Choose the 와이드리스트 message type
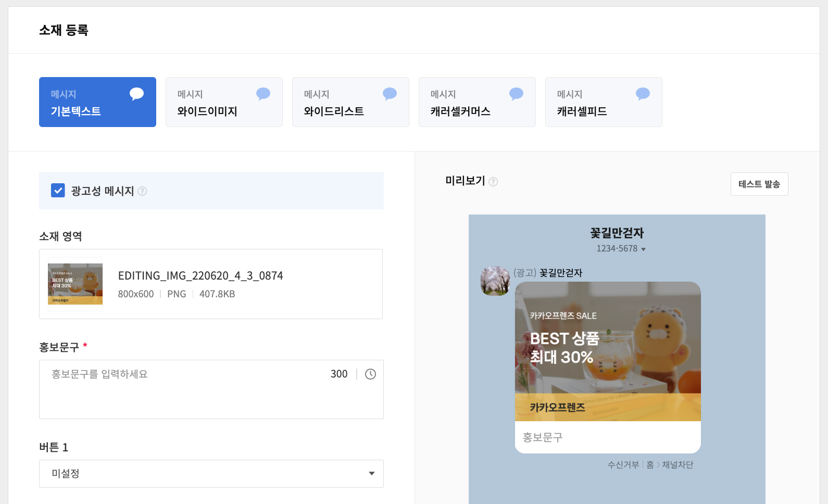Image resolution: width=828 pixels, height=504 pixels. click(350, 102)
